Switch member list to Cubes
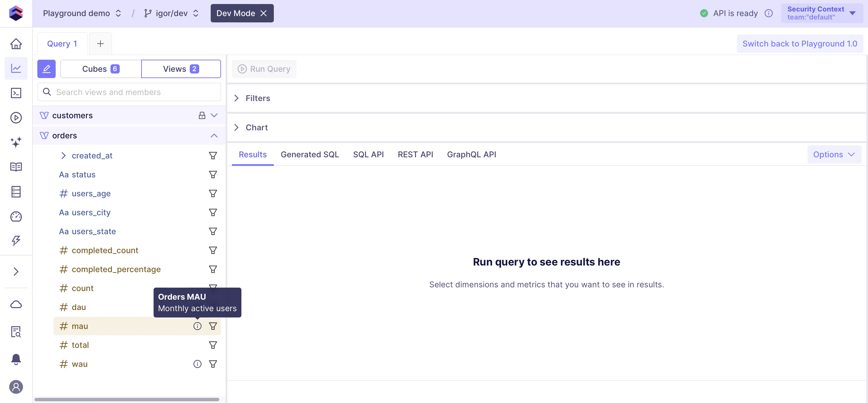Viewport: 868px width, 403px height. [101, 69]
